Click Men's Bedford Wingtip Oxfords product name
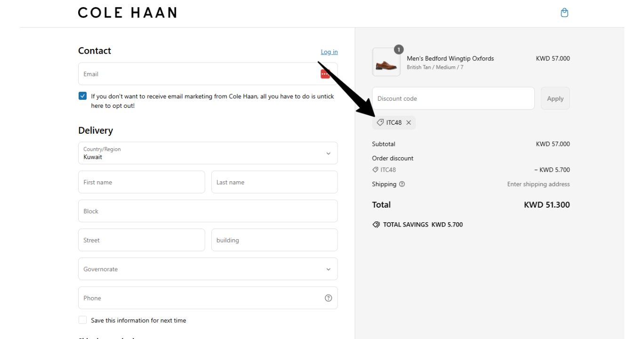The width and height of the screenshot is (644, 339). coord(451,58)
